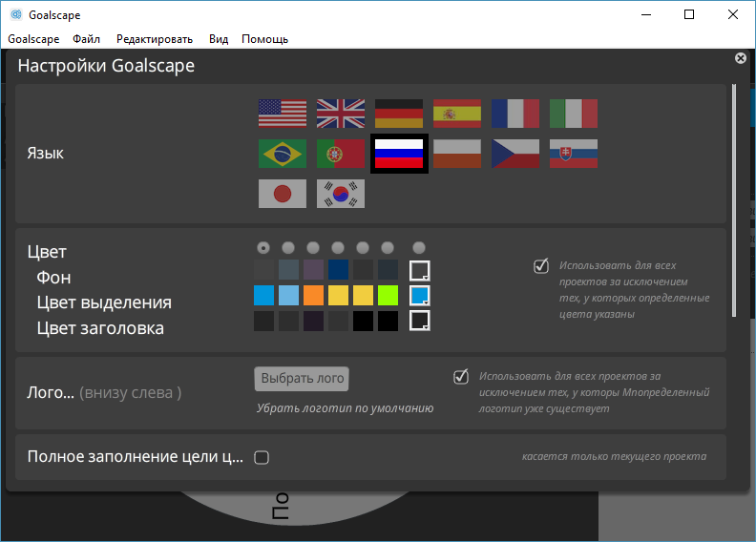
Task: Toggle the use colors for all projects checkbox
Action: click(541, 266)
